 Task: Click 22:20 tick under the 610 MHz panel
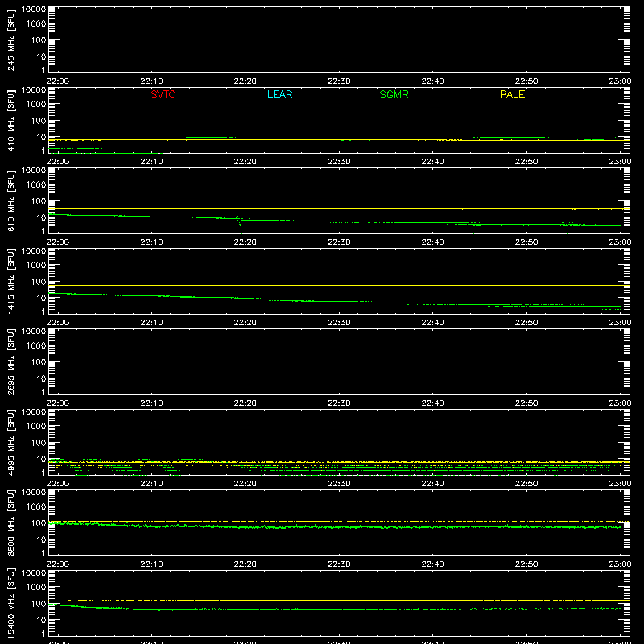(246, 242)
